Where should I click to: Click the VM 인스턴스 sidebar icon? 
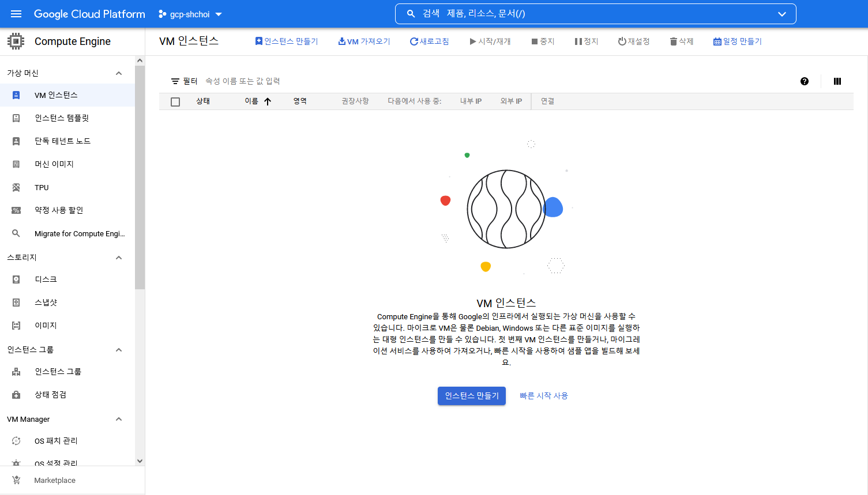pyautogui.click(x=16, y=95)
